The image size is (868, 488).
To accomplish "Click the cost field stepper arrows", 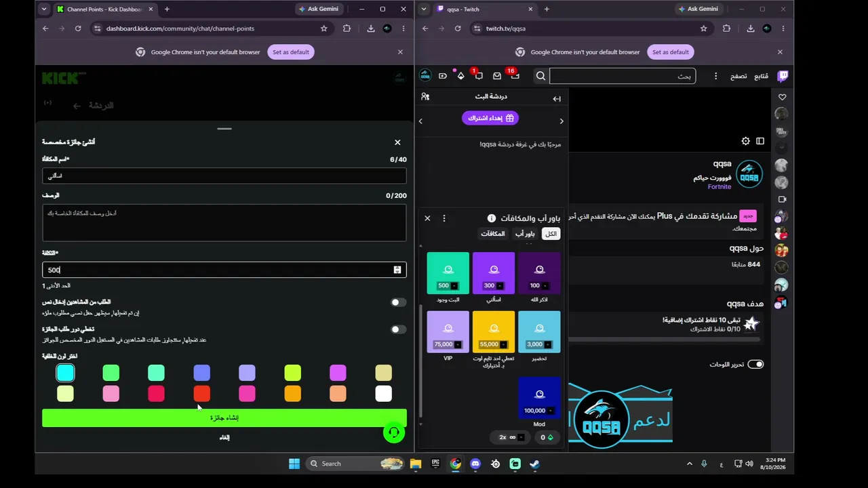I will [x=397, y=270].
